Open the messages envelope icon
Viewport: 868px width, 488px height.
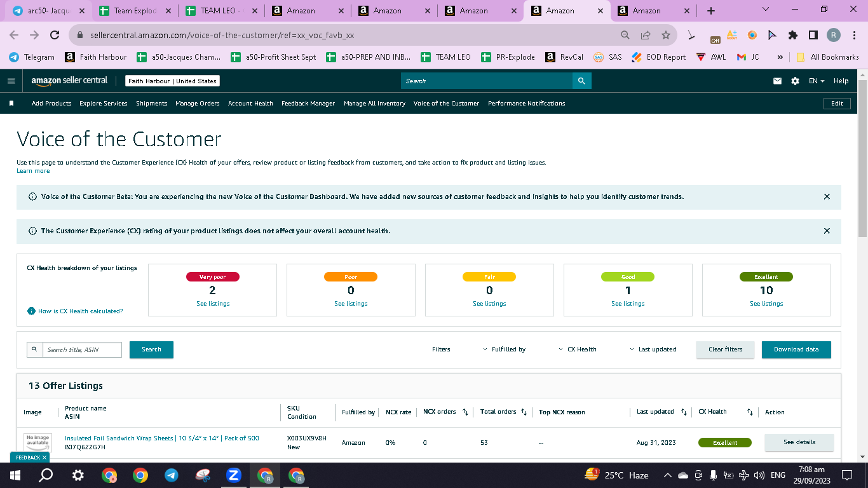[777, 81]
